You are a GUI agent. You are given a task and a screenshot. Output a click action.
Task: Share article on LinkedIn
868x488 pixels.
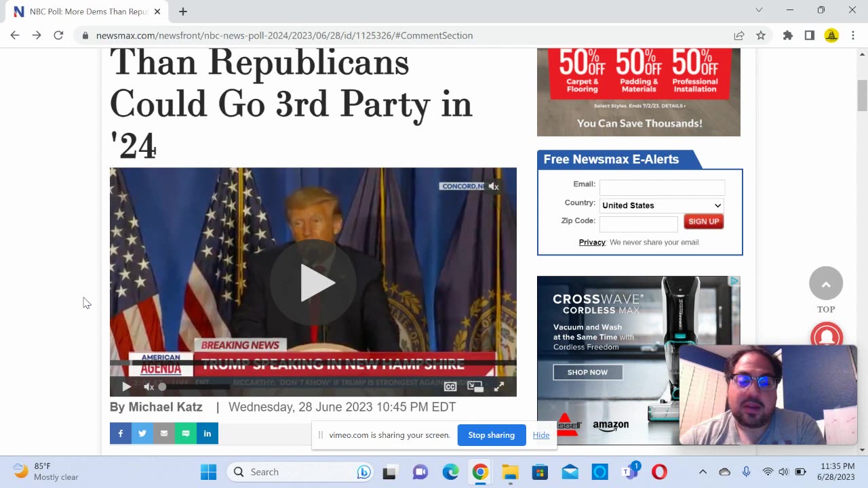[208, 433]
